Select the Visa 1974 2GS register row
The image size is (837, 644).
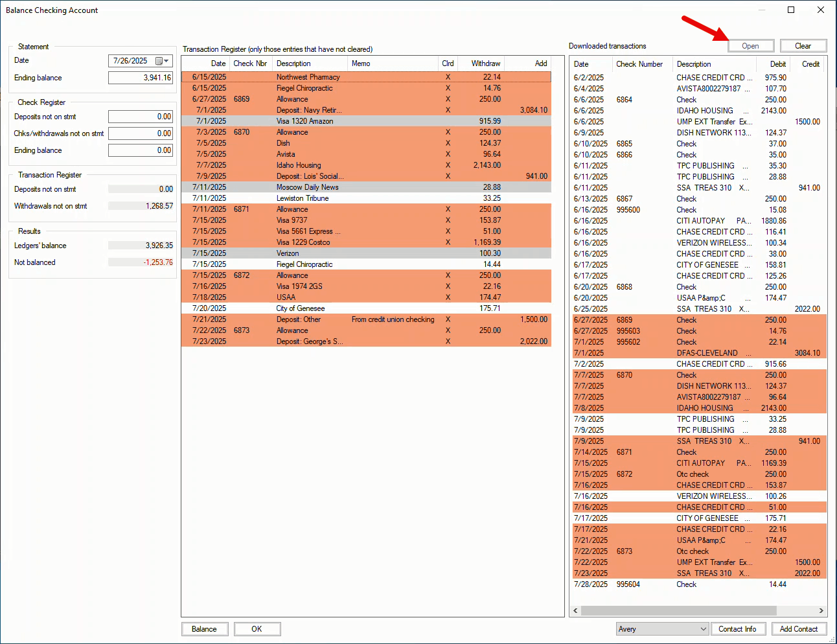tap(366, 286)
